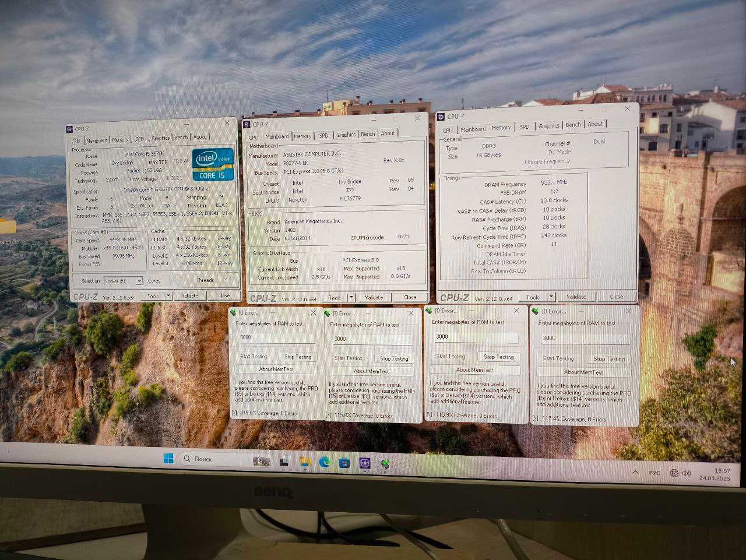Select the CPU-Z taskbar icon
Viewport: 746px width, 560px height.
(365, 464)
